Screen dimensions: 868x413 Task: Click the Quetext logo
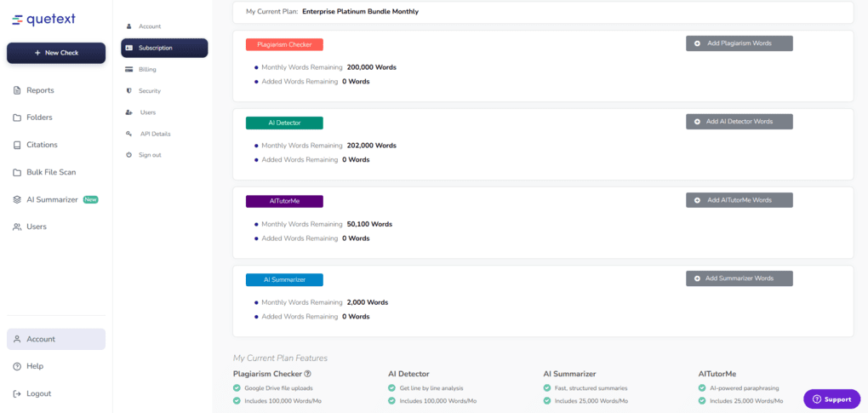click(x=44, y=19)
